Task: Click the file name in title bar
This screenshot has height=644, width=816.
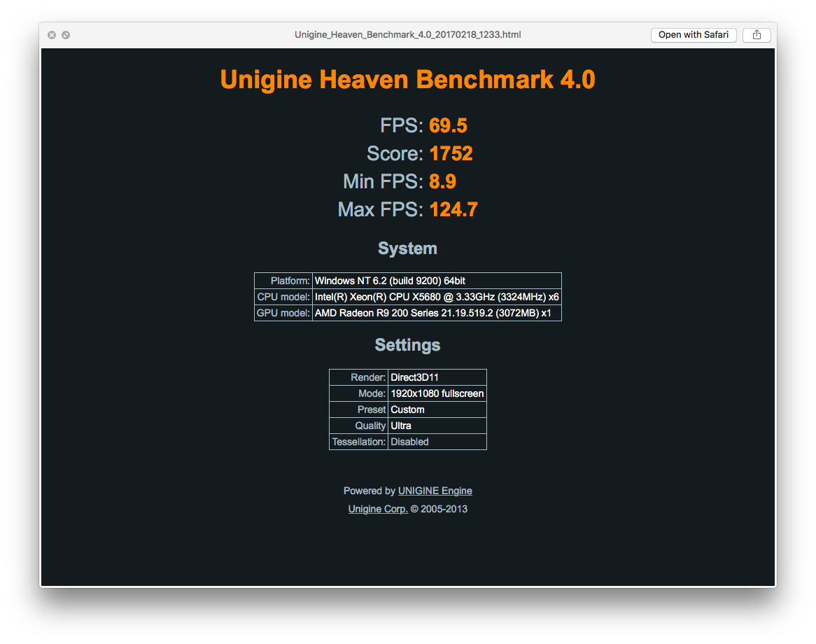Action: (407, 35)
